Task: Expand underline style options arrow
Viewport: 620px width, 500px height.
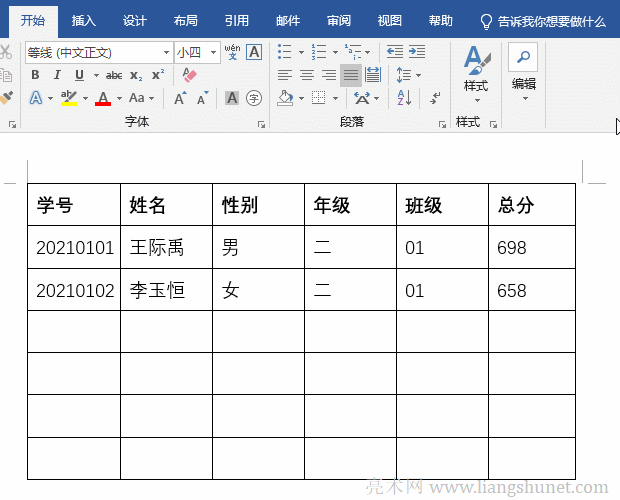Action: [96, 75]
